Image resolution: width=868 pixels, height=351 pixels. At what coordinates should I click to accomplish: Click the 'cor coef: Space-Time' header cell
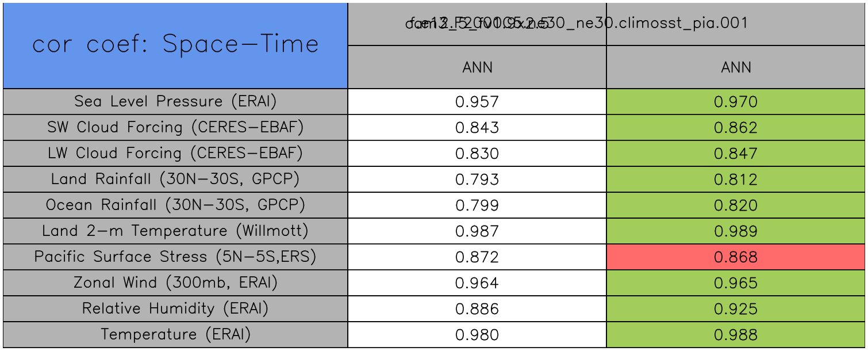(175, 45)
